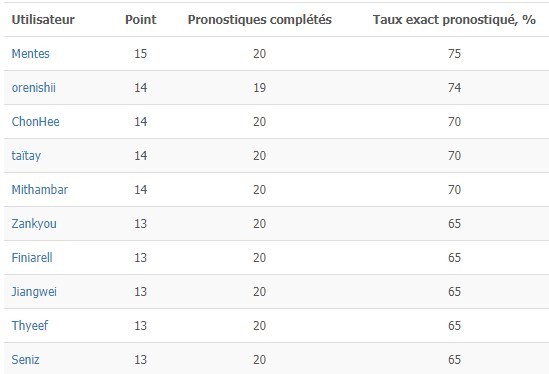549x374 pixels.
Task: Open user profile Finiarell
Action: pos(32,258)
